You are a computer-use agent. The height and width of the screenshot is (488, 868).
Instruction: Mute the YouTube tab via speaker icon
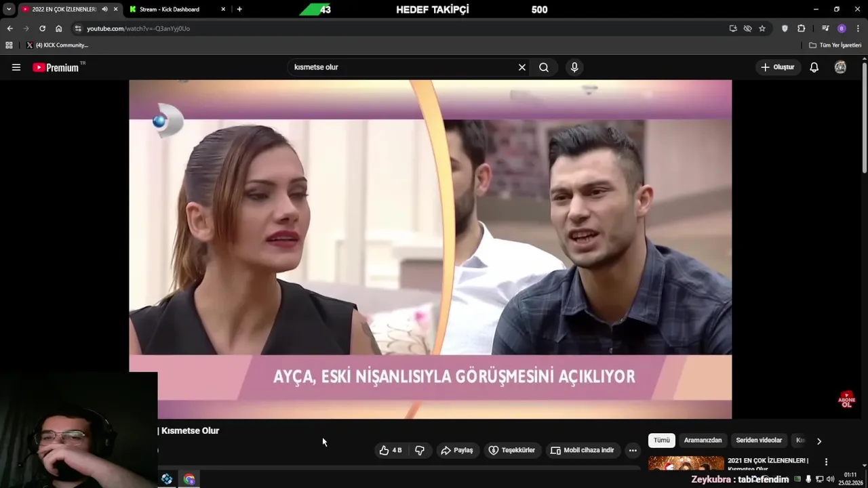coord(104,9)
